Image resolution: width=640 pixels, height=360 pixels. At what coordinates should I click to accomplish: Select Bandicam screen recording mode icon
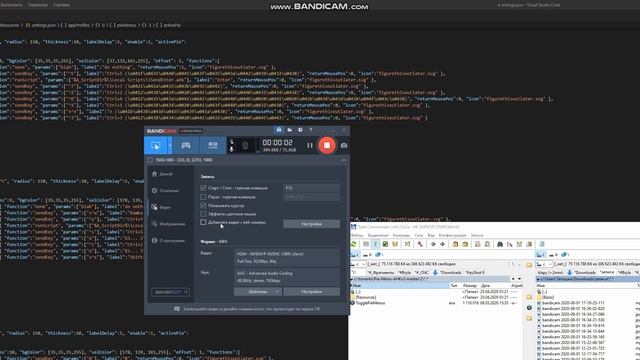pos(156,146)
